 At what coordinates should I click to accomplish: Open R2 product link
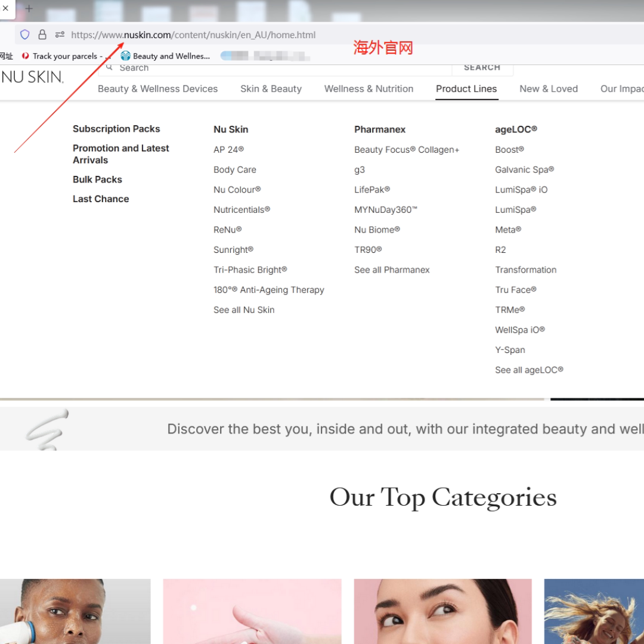tap(500, 250)
